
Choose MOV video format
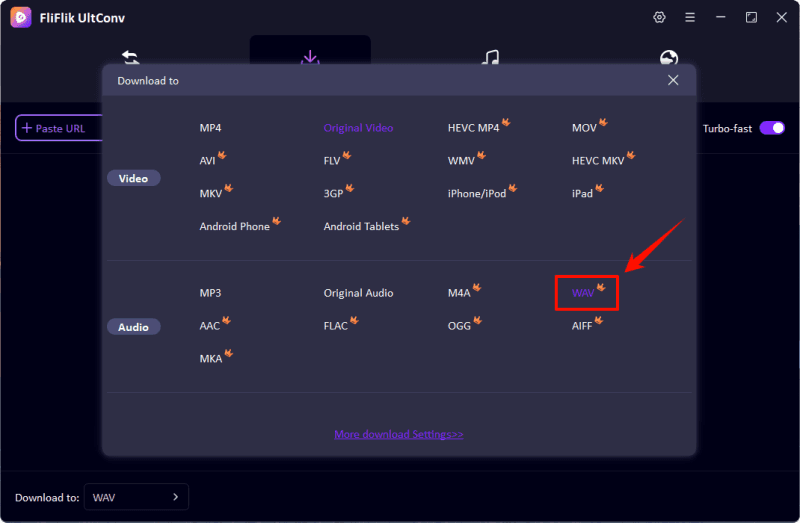pos(584,128)
